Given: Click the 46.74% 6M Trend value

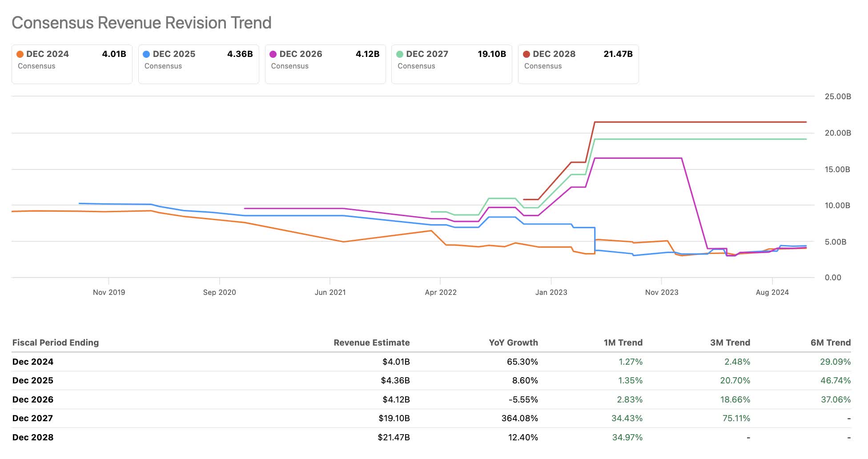Looking at the screenshot, I should click(836, 380).
